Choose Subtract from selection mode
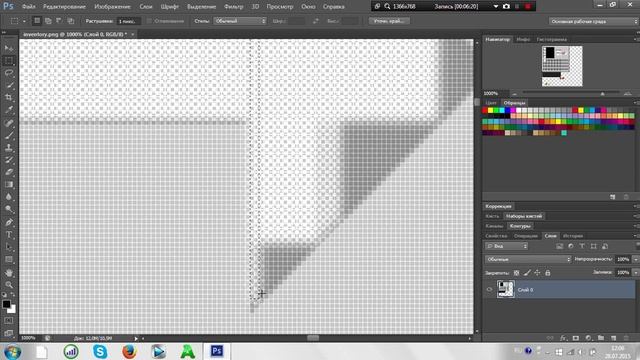The image size is (640, 360). pyautogui.click(x=59, y=21)
